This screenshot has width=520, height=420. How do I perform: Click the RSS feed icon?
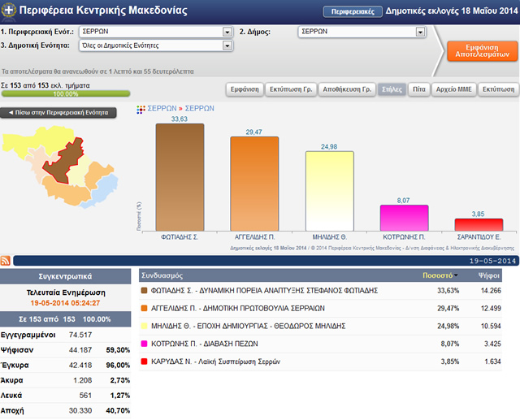point(6,260)
